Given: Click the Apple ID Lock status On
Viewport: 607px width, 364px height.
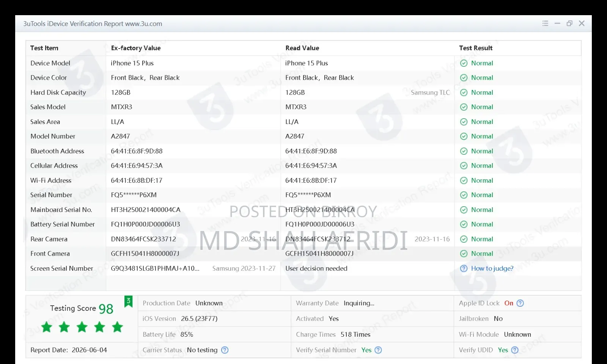Looking at the screenshot, I should pos(509,303).
